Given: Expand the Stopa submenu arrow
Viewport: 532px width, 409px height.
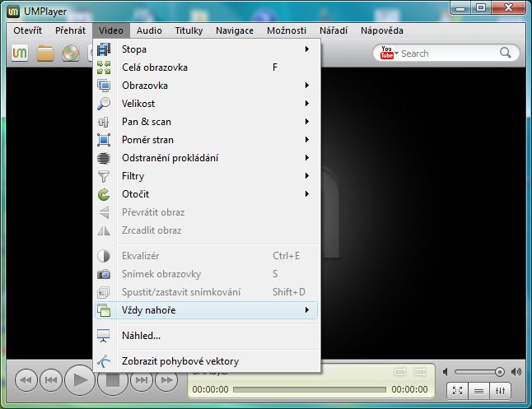Looking at the screenshot, I should click(x=306, y=49).
